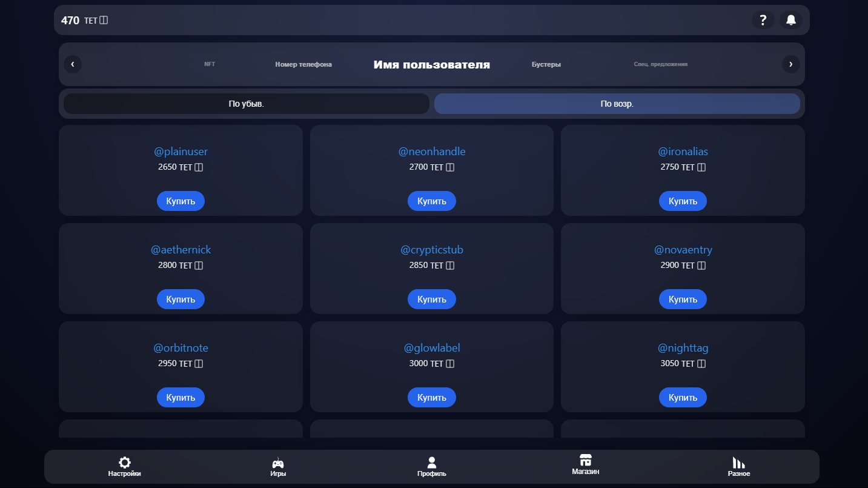Buy the @crypticstub username for 2850 TET
Image resolution: width=868 pixels, height=488 pixels.
pyautogui.click(x=431, y=299)
